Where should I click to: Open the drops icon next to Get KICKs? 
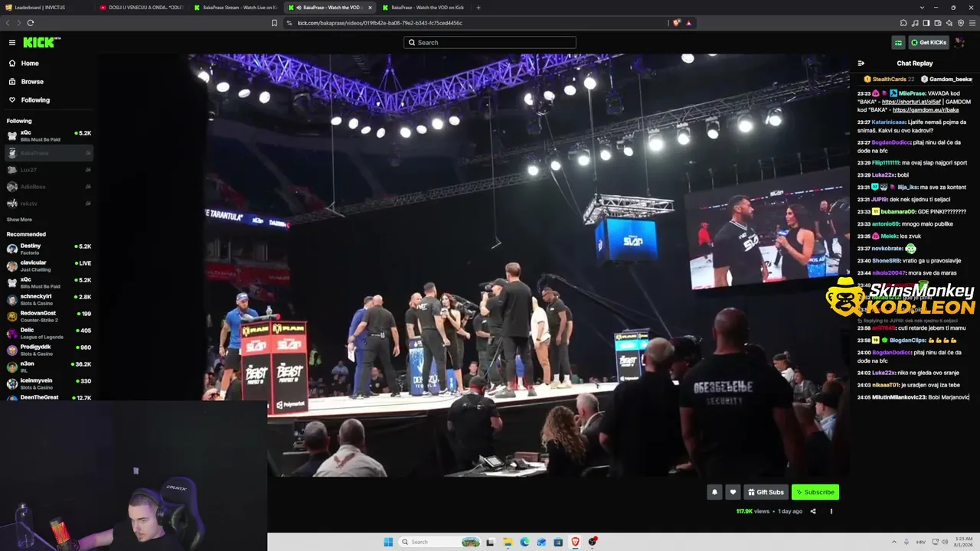pyautogui.click(x=898, y=43)
